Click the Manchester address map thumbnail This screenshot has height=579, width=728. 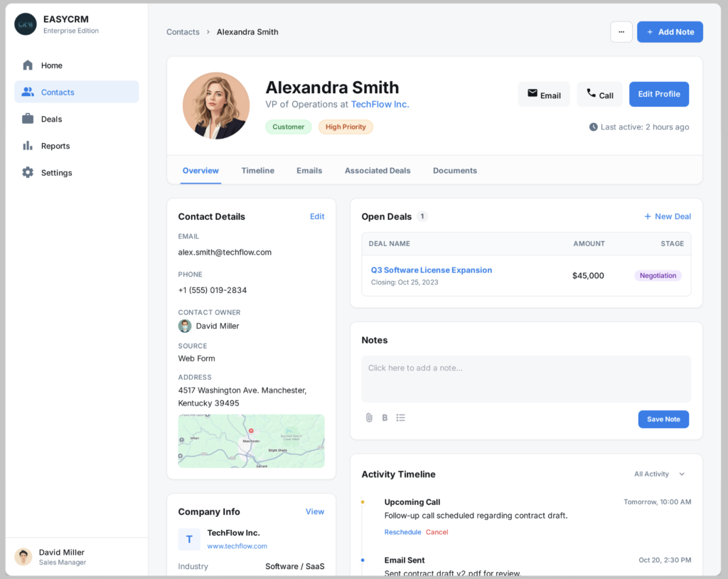click(x=251, y=441)
